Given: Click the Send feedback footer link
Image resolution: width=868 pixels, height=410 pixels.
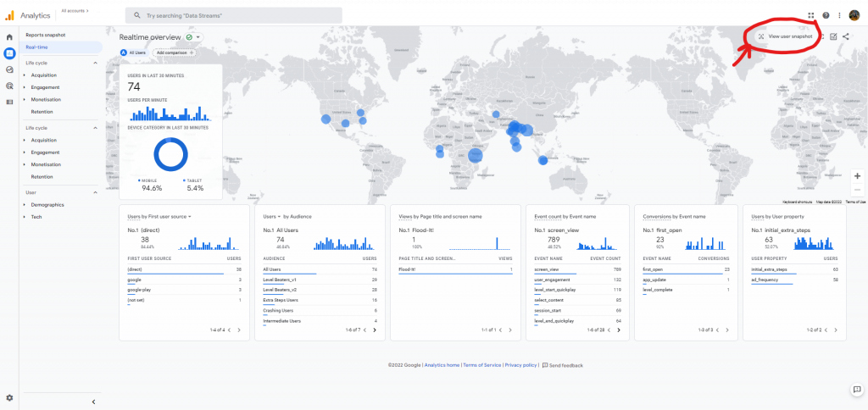Looking at the screenshot, I should click(563, 365).
